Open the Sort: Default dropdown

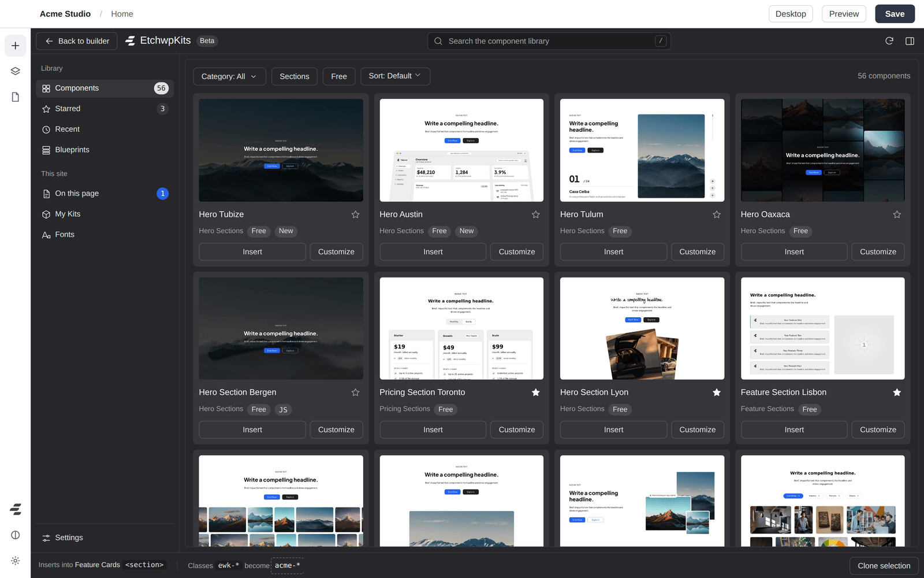pos(395,76)
